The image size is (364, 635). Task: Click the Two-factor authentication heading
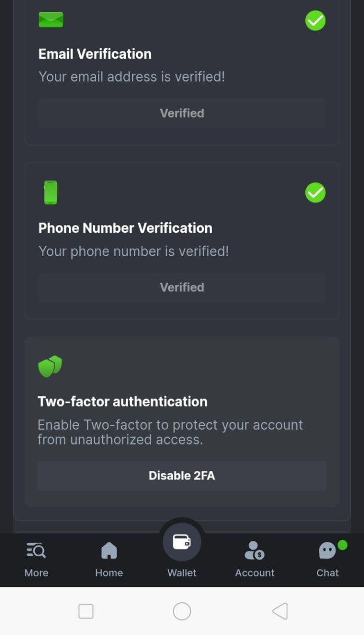(x=123, y=402)
